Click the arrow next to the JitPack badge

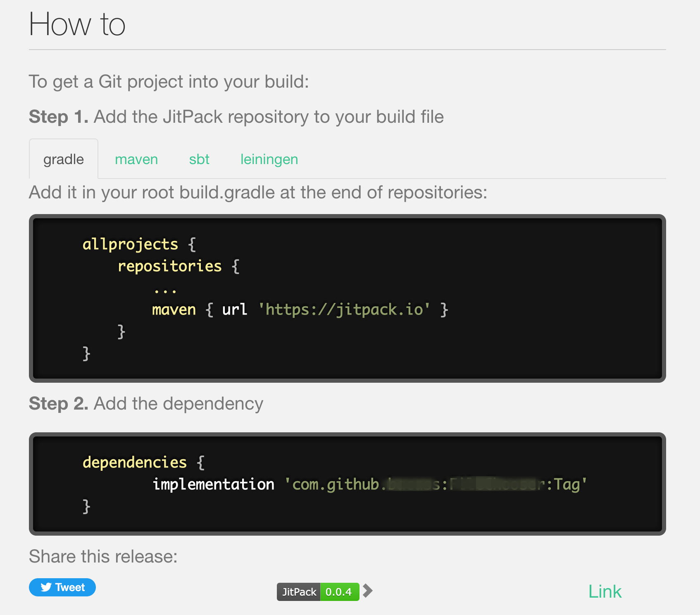point(367,591)
